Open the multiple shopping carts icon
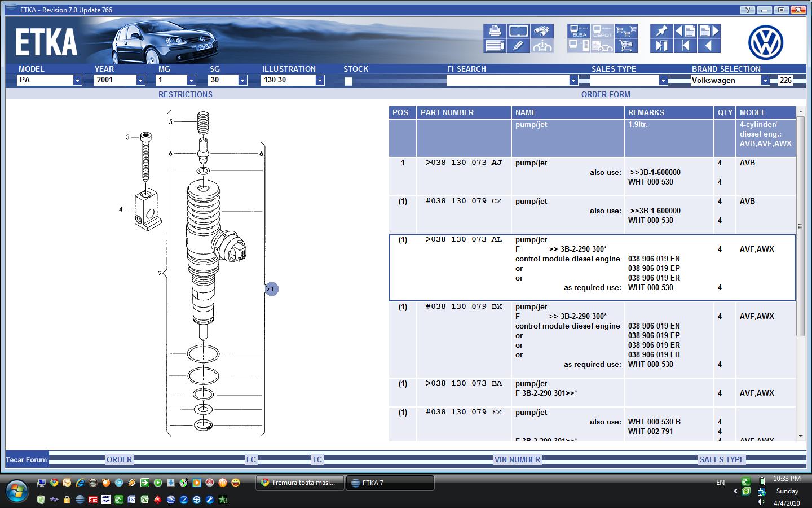 point(626,31)
